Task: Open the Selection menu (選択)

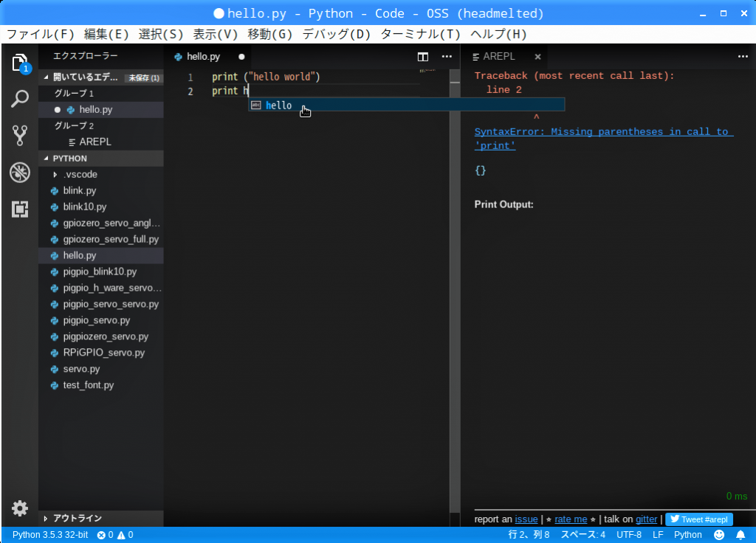Action: click(x=160, y=34)
